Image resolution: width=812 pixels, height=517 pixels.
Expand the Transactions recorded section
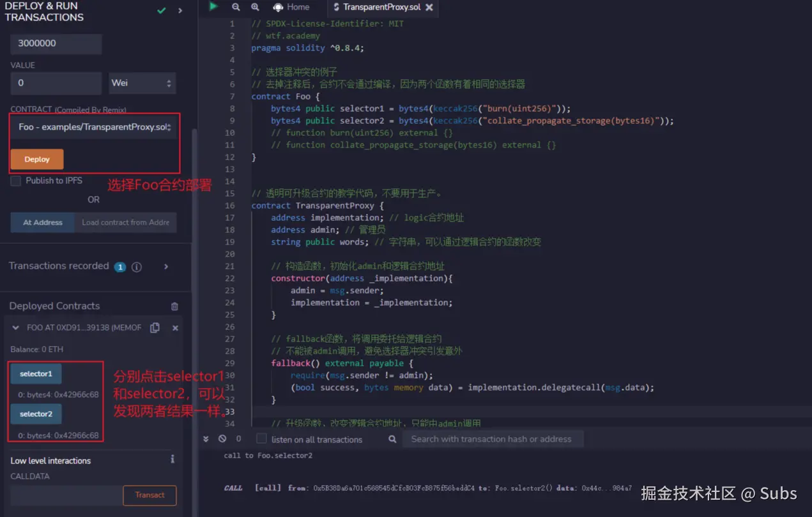pos(166,266)
